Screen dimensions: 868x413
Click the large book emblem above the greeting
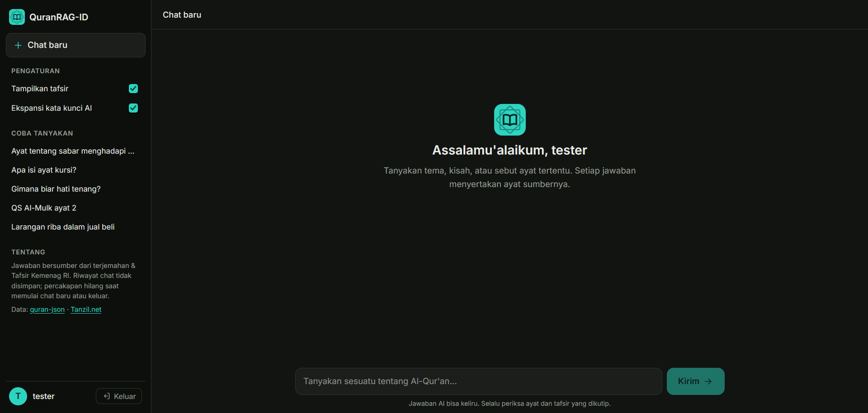point(509,120)
